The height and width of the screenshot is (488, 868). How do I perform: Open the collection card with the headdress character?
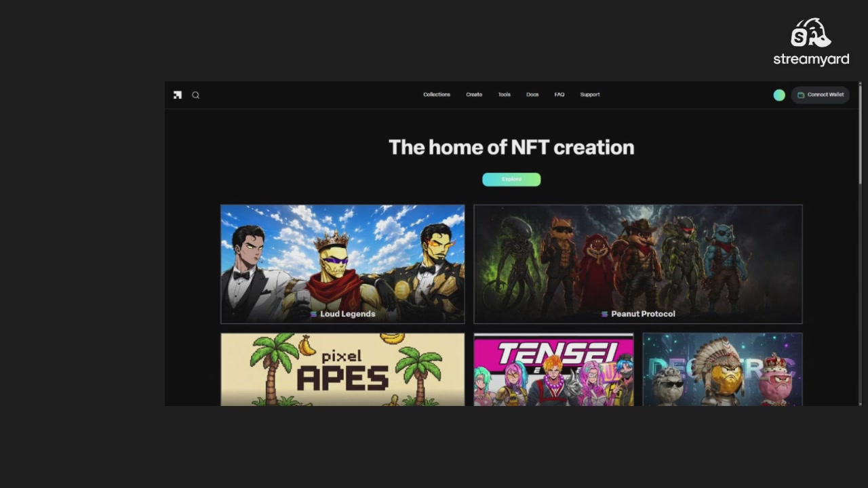coord(722,369)
